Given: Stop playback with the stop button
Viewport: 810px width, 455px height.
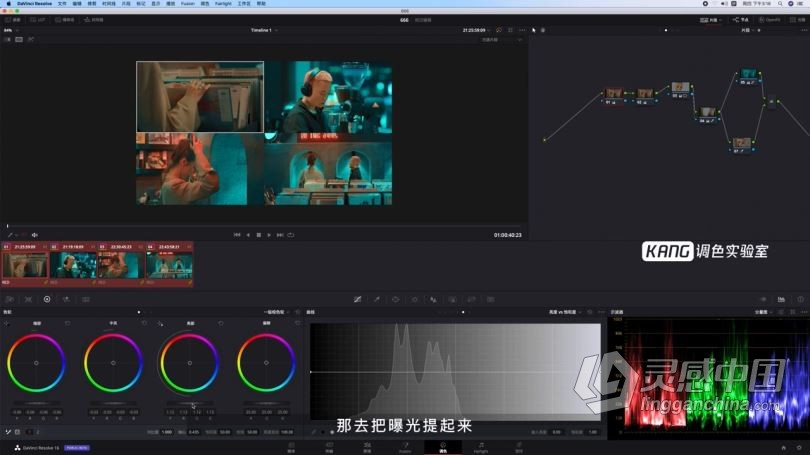Looking at the screenshot, I should (x=259, y=235).
